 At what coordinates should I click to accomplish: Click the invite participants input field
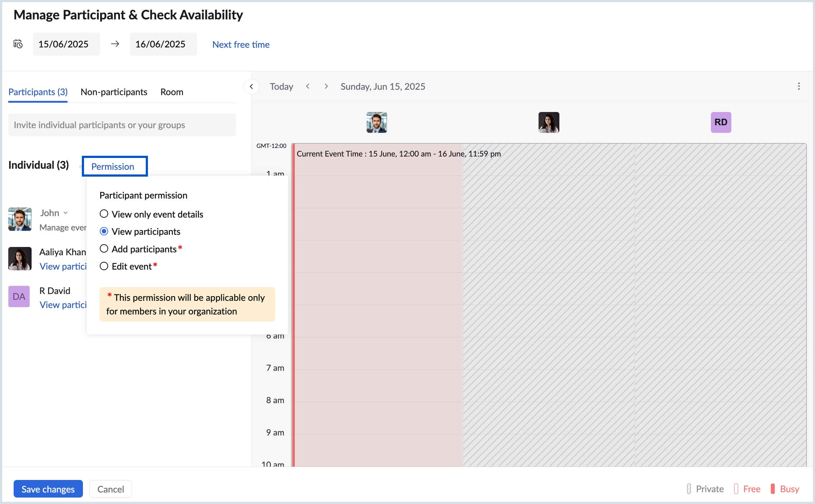(x=122, y=125)
